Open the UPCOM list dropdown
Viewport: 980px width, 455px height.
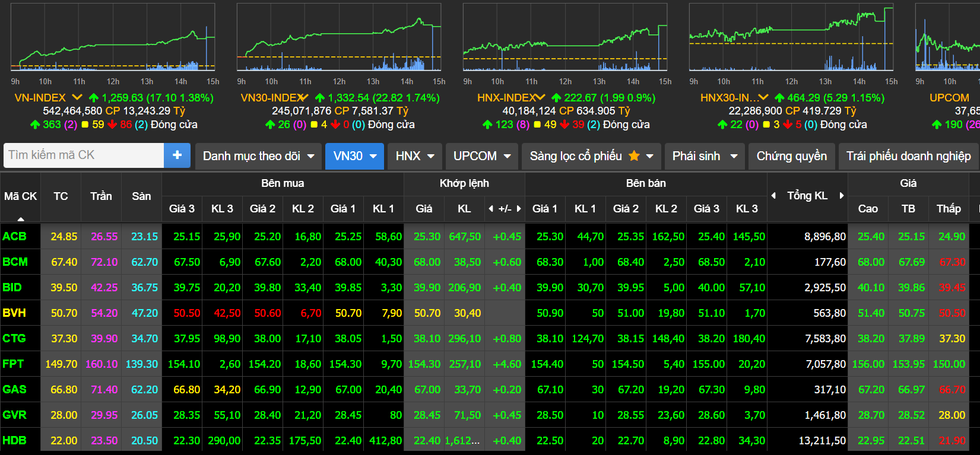482,156
